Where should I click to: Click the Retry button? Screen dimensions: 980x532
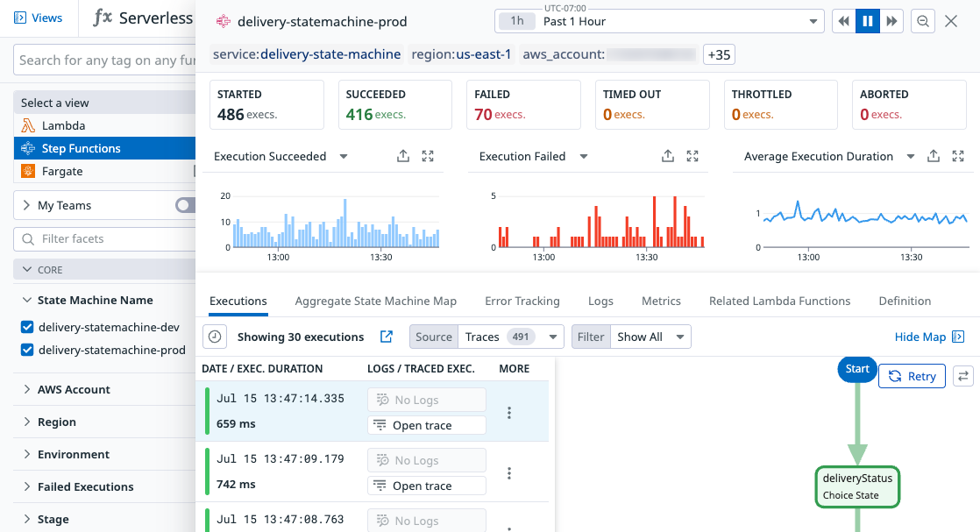(912, 376)
